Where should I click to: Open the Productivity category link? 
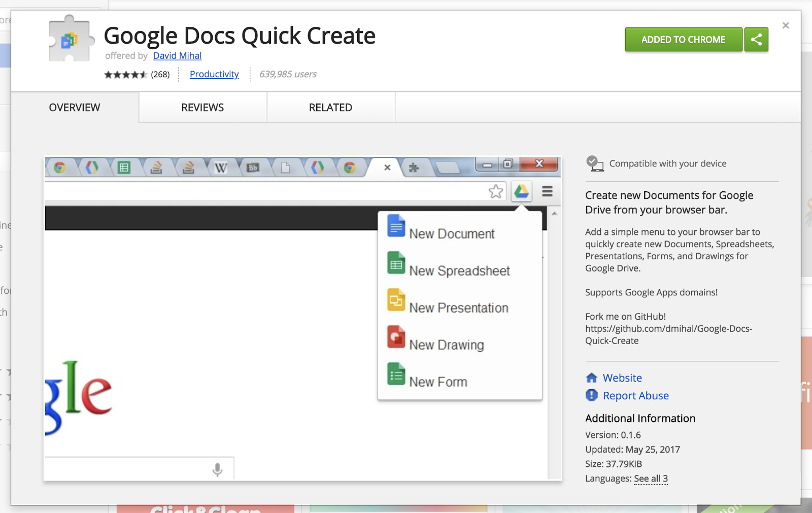[214, 74]
